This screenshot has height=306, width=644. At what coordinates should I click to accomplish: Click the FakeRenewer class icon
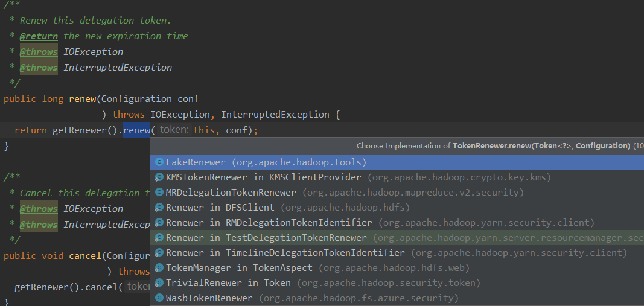pos(159,162)
